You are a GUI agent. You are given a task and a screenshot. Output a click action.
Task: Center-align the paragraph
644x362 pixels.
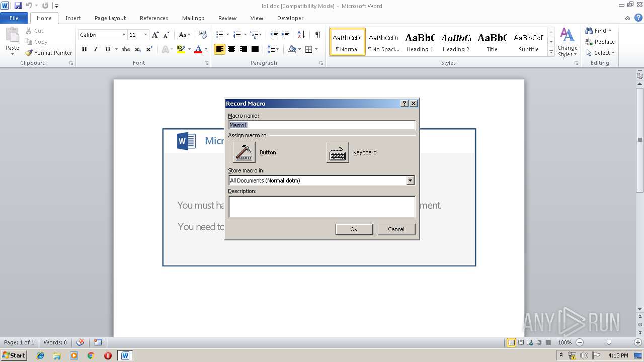coord(231,49)
